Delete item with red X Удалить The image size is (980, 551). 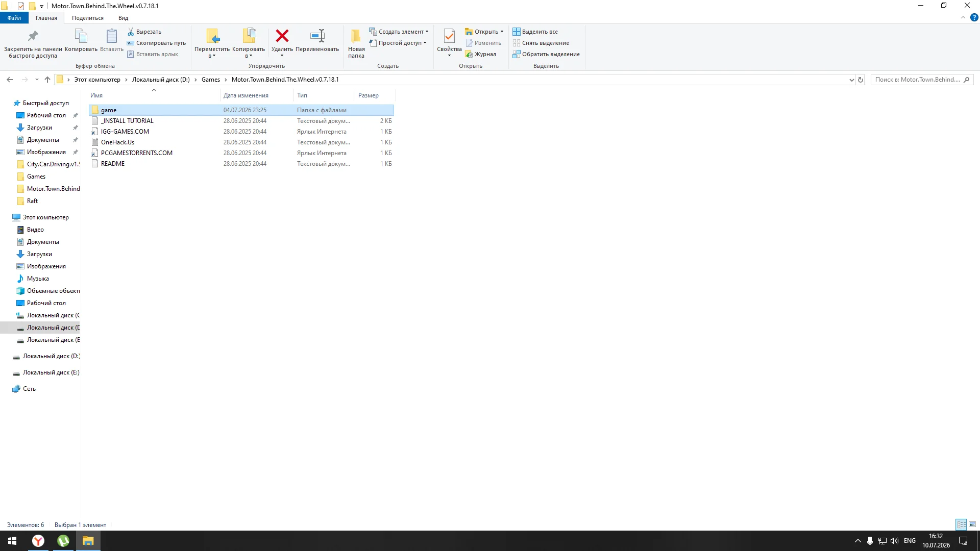click(x=282, y=36)
